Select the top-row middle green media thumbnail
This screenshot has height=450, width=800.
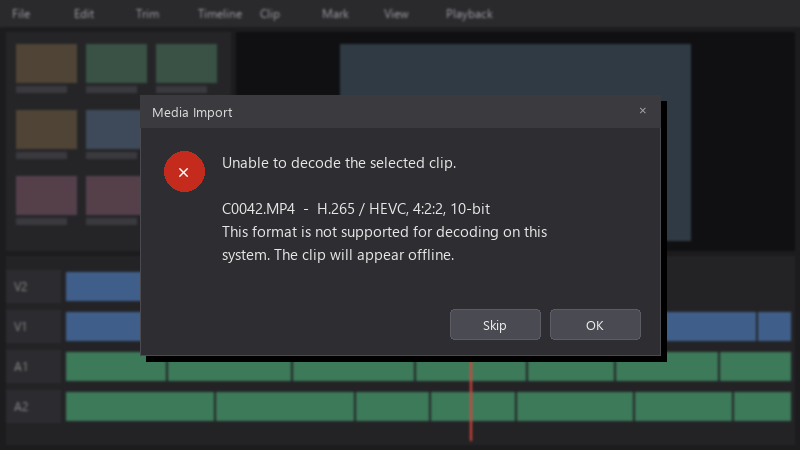[x=116, y=63]
